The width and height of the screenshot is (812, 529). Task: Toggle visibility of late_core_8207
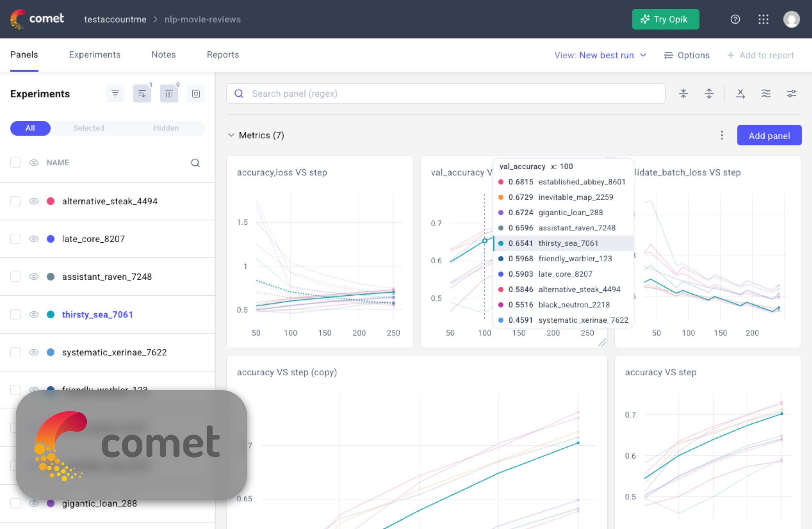pos(34,239)
